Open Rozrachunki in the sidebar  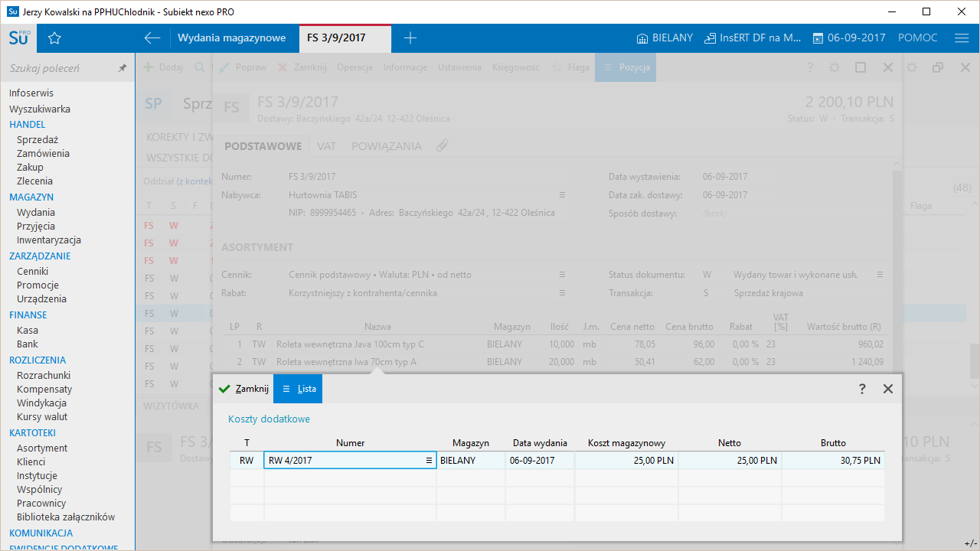(44, 376)
